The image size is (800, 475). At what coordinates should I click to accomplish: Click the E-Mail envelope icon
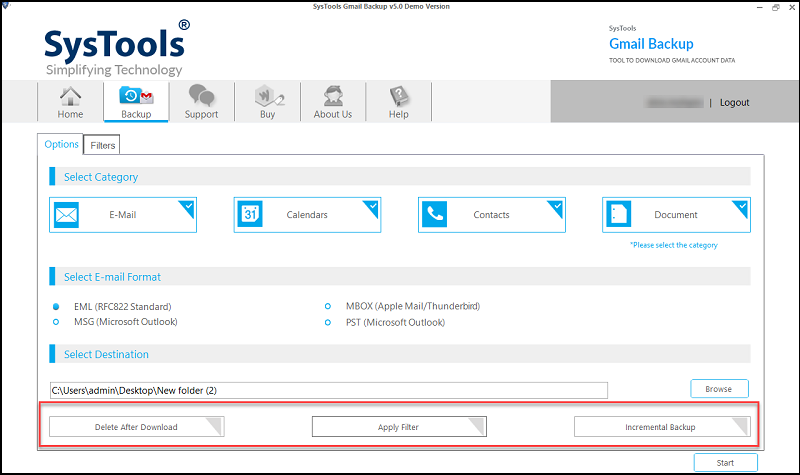coord(66,215)
